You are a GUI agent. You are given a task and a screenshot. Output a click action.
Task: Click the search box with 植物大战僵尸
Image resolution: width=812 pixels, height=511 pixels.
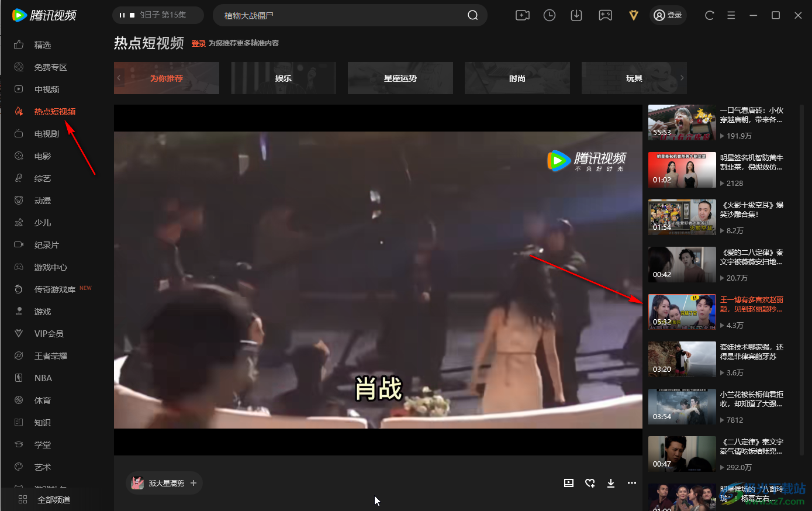pyautogui.click(x=350, y=15)
